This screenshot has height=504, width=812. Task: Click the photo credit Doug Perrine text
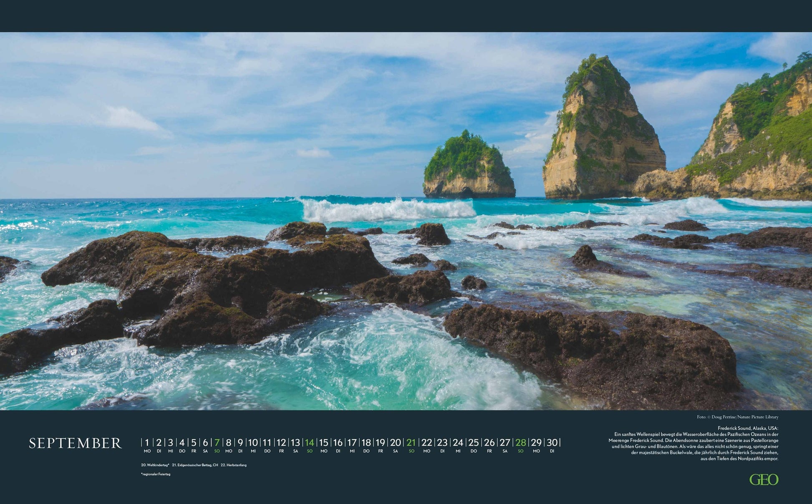pyautogui.click(x=737, y=417)
